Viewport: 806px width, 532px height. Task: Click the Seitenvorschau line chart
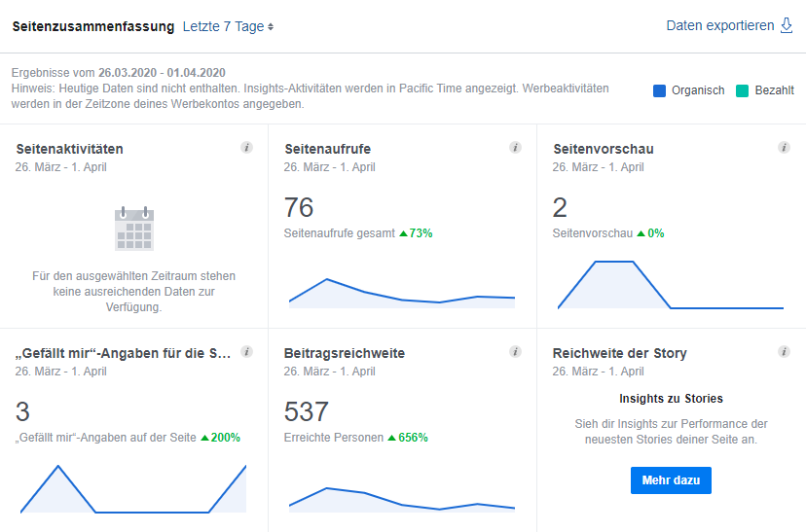click(x=671, y=285)
